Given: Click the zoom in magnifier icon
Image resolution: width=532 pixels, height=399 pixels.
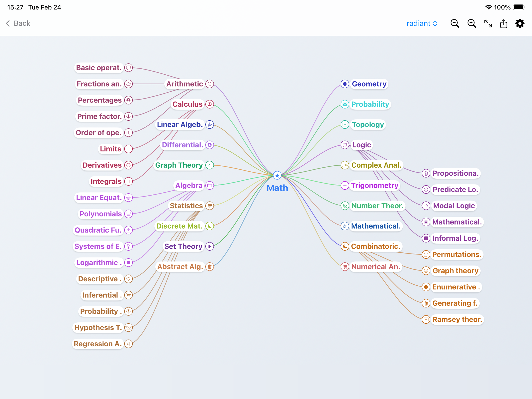Looking at the screenshot, I should 471,23.
